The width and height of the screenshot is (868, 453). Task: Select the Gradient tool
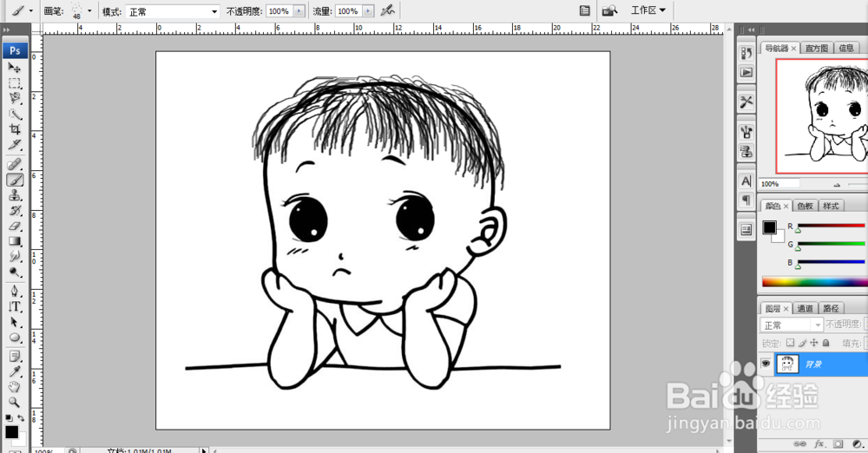(x=15, y=241)
